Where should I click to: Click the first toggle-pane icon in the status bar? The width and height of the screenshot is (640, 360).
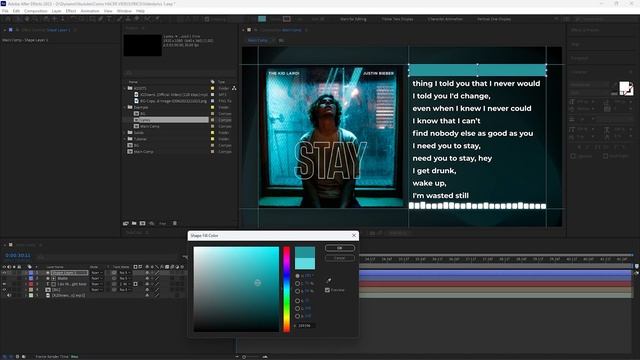[x=4, y=356]
